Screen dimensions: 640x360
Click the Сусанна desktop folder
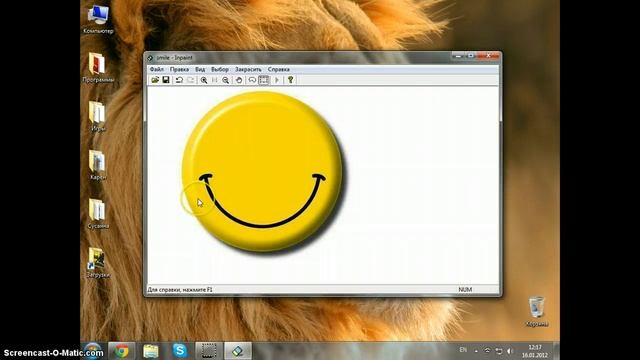click(x=98, y=214)
